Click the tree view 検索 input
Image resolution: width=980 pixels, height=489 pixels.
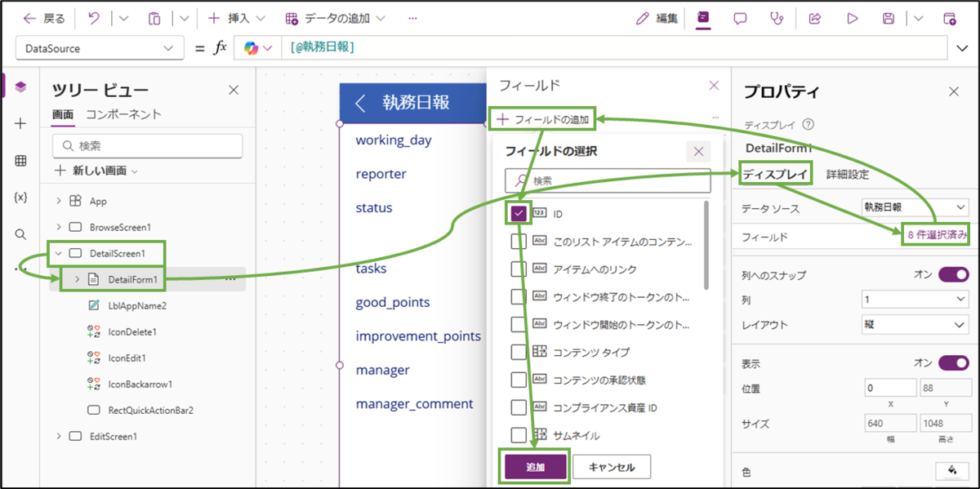[148, 146]
